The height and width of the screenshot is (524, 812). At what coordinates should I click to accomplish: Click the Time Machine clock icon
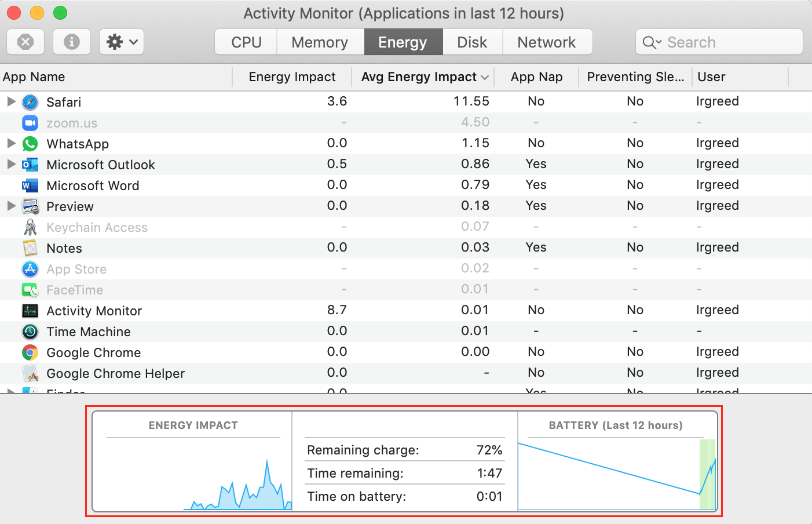coord(30,332)
